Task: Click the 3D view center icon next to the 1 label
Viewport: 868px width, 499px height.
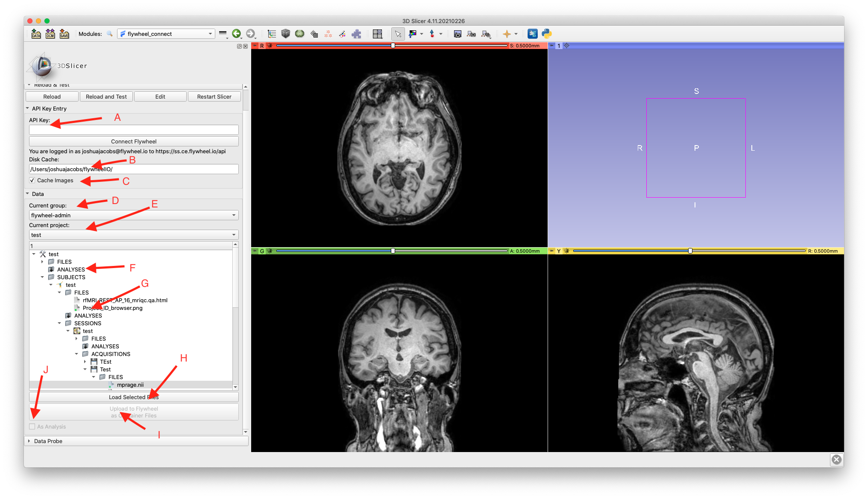Action: 566,46
